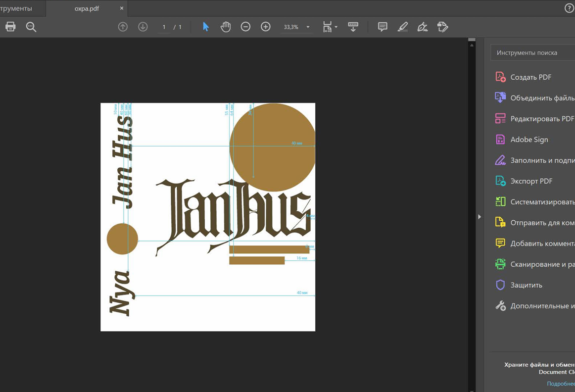Screen dimensions: 575x392
Task: Click the Систематизировать страницы icon
Action: (501, 201)
